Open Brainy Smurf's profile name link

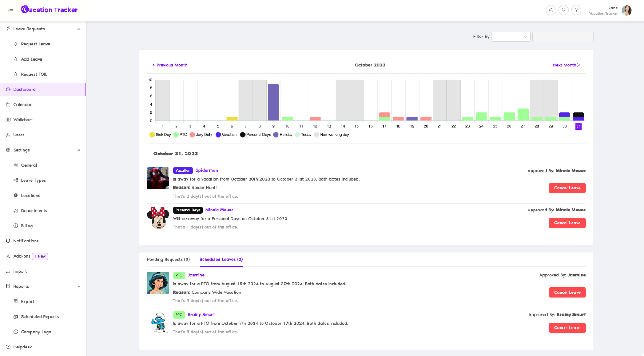[x=201, y=314]
